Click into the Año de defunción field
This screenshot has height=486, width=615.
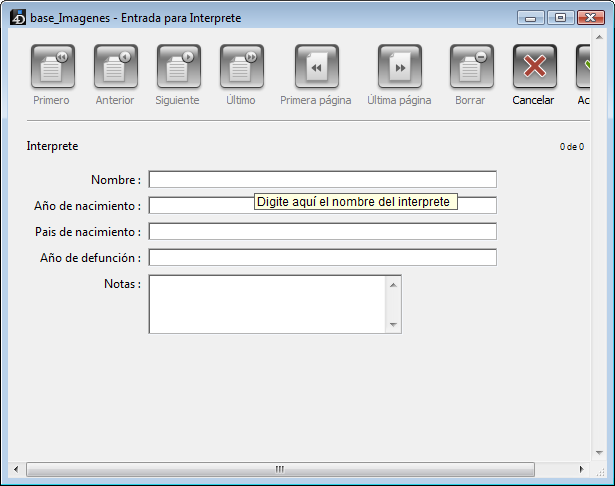click(x=322, y=258)
